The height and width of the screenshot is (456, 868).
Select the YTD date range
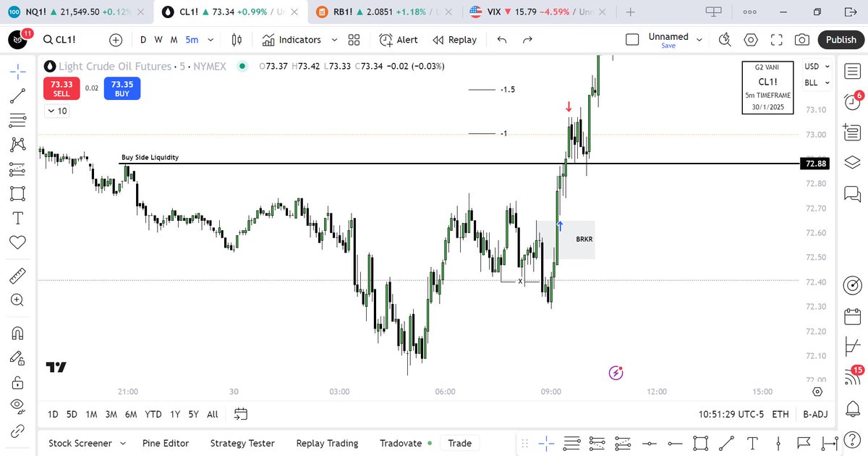click(153, 414)
